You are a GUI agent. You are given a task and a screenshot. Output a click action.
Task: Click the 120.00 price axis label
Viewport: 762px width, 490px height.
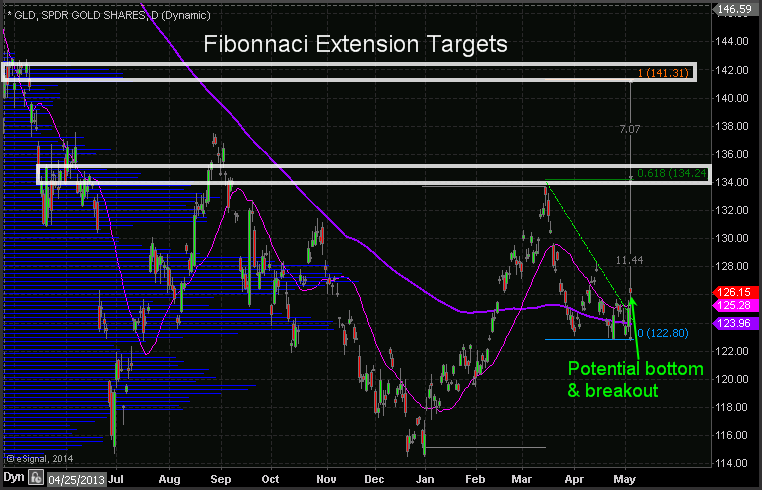point(732,379)
